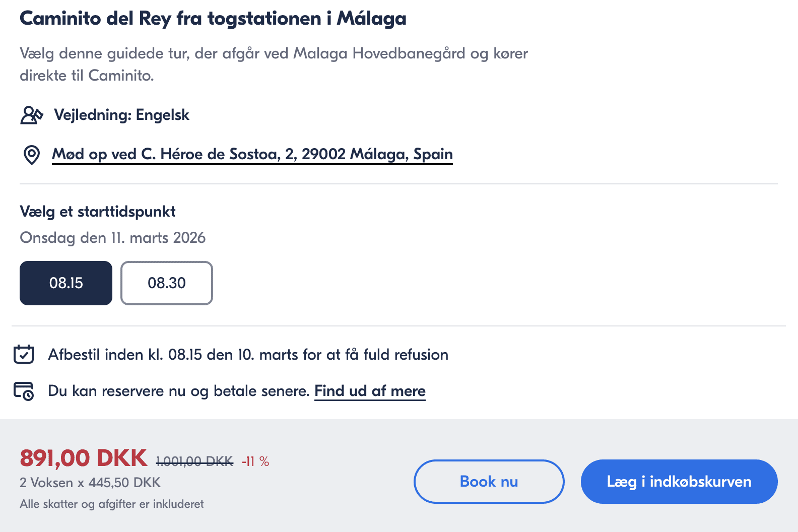The width and height of the screenshot is (798, 532).
Task: Click the location pin icon
Action: click(x=32, y=155)
